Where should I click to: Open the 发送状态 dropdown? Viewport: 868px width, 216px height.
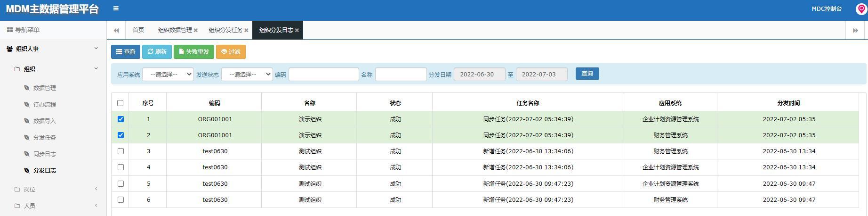247,75
